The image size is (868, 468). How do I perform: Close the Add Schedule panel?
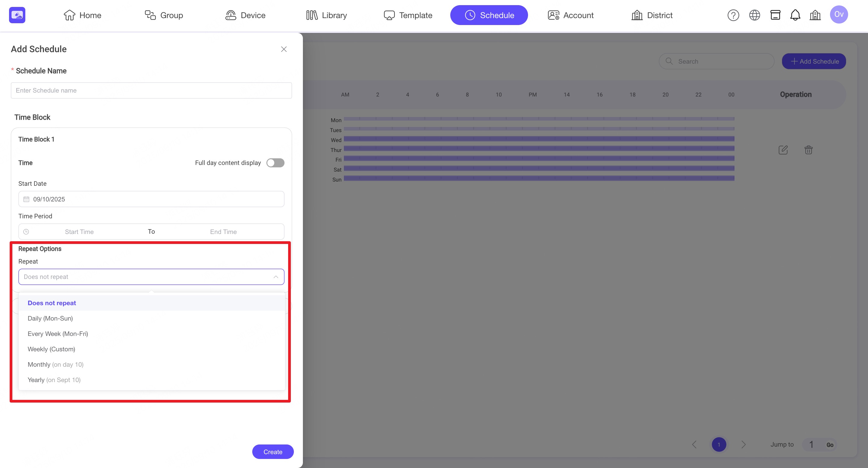[284, 49]
